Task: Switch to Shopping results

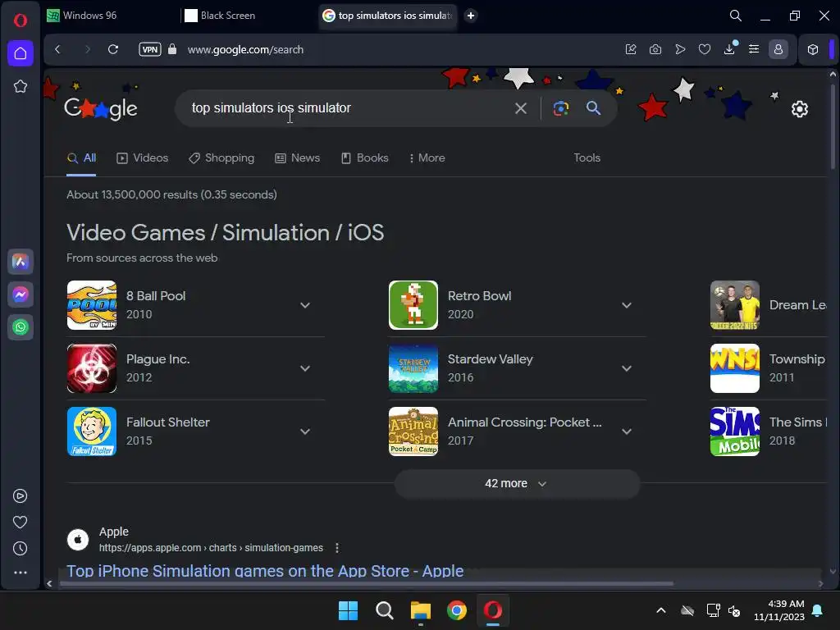Action: coord(221,158)
